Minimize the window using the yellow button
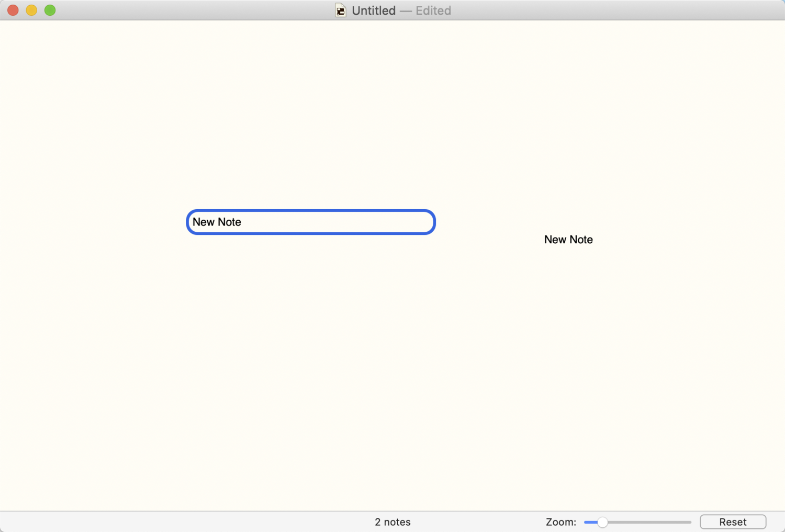The image size is (785, 532). pos(31,10)
